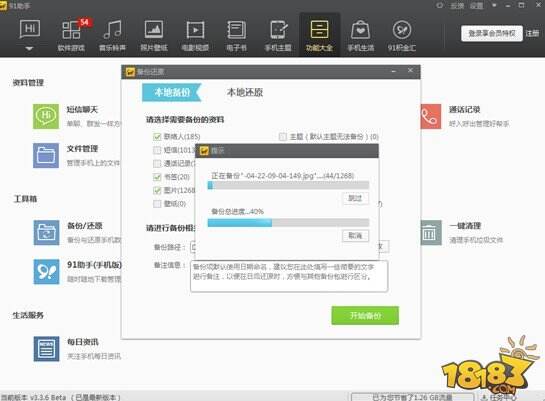Click the 开始备份 start backup button
The image size is (545, 401).
click(x=365, y=316)
